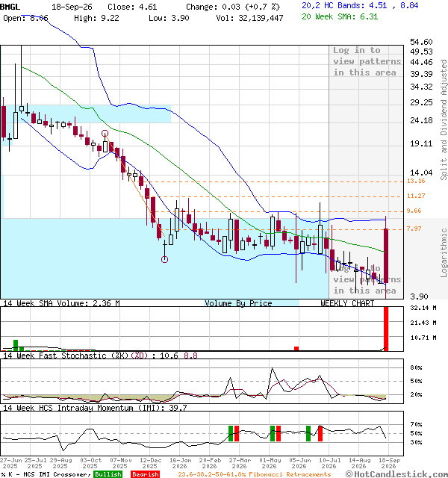Screen dimensions: 448x478
Task: Click the upper red circle swing-high marker
Action: 105,133
